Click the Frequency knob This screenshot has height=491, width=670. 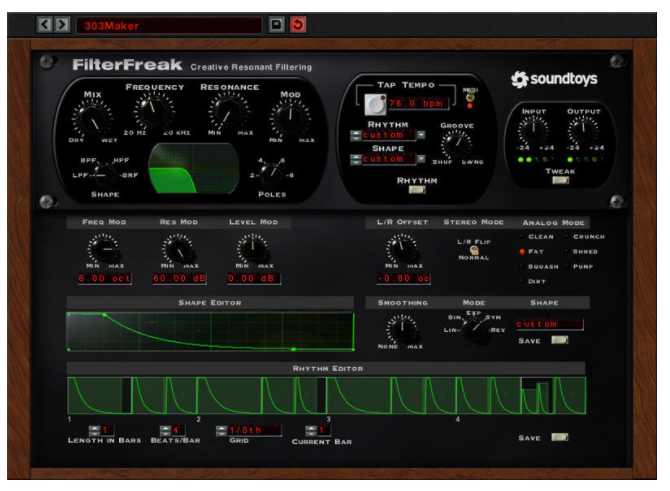pos(154,111)
